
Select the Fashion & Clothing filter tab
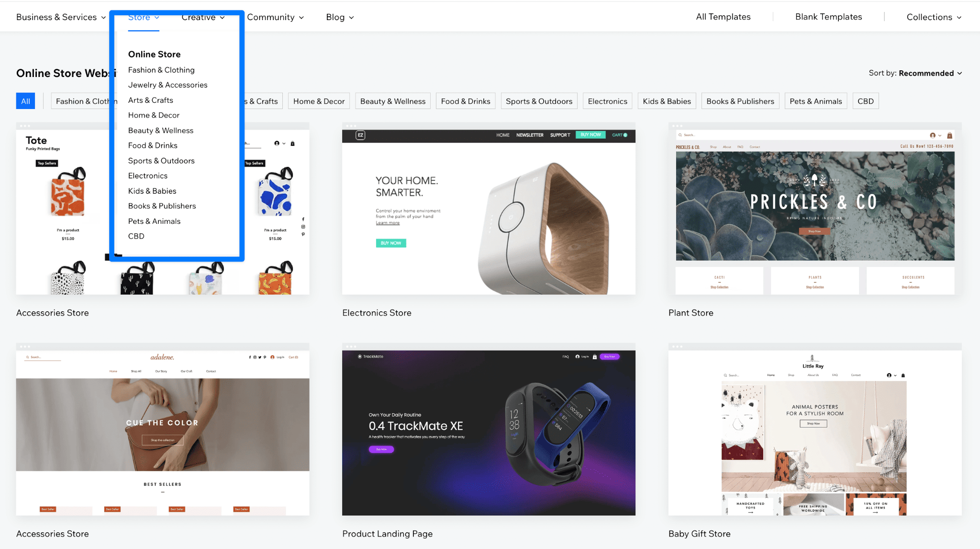point(86,101)
